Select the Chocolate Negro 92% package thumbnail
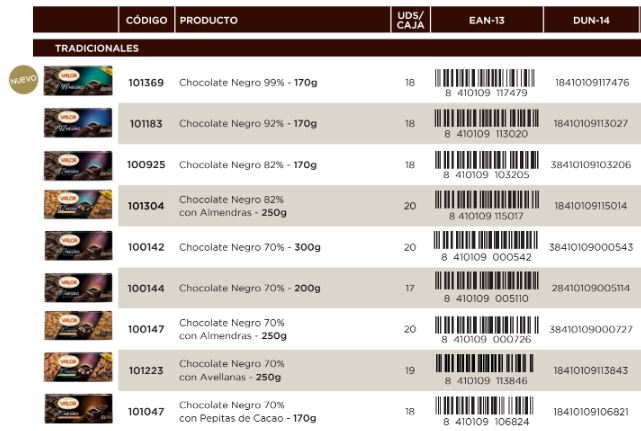 coord(78,123)
